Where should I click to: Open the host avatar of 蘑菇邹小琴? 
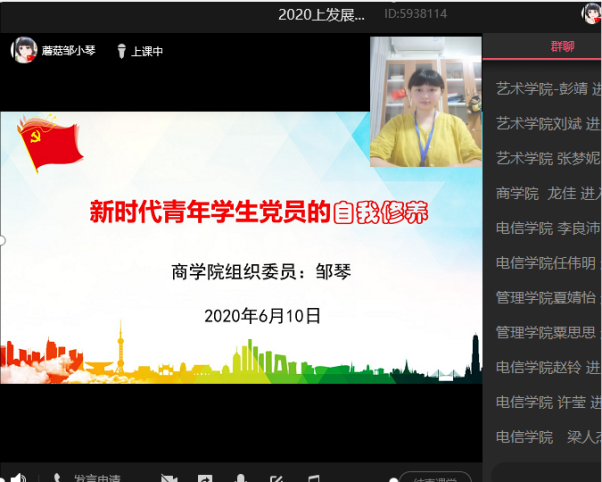click(24, 50)
